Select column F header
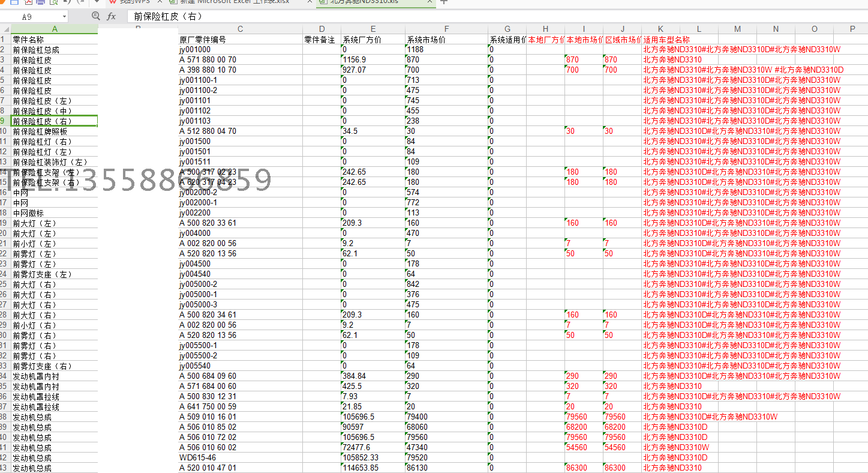868x473 pixels. [x=446, y=29]
